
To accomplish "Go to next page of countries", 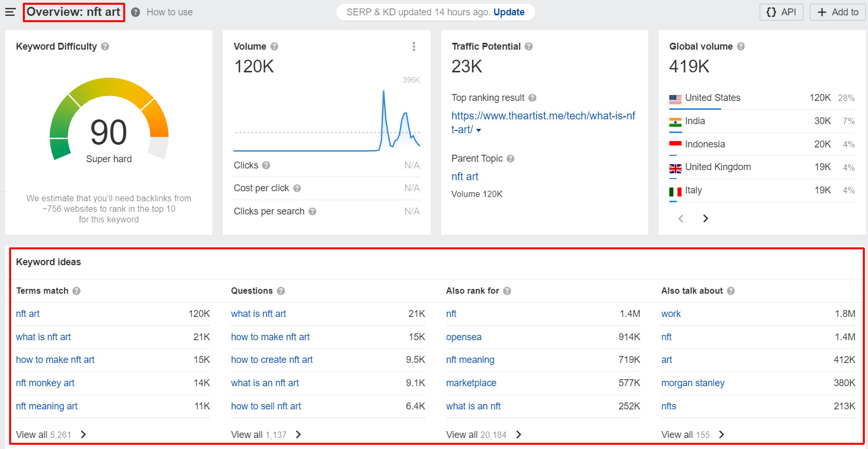I will (x=705, y=219).
